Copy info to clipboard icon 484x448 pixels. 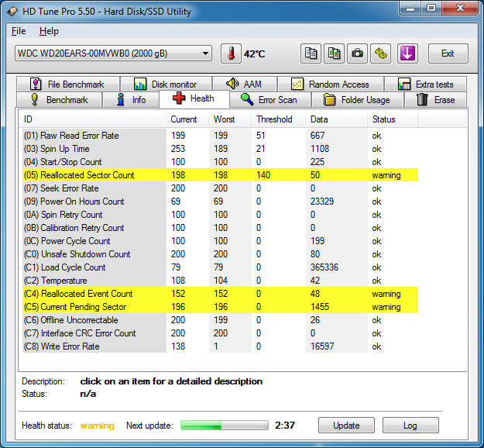point(311,53)
